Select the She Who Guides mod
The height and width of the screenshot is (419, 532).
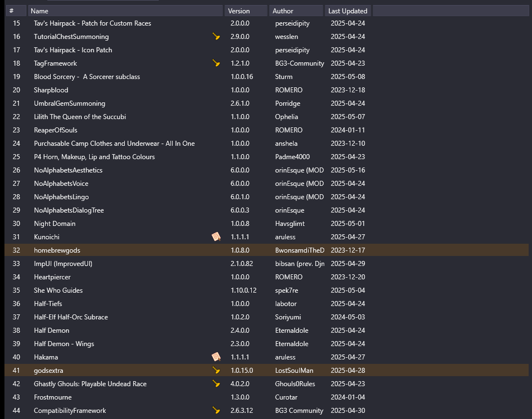pos(58,290)
